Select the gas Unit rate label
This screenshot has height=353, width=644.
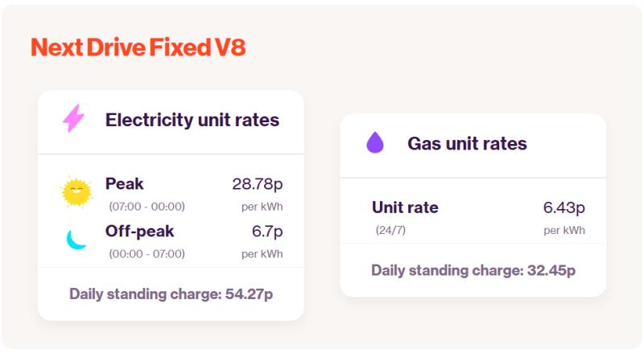tap(405, 207)
